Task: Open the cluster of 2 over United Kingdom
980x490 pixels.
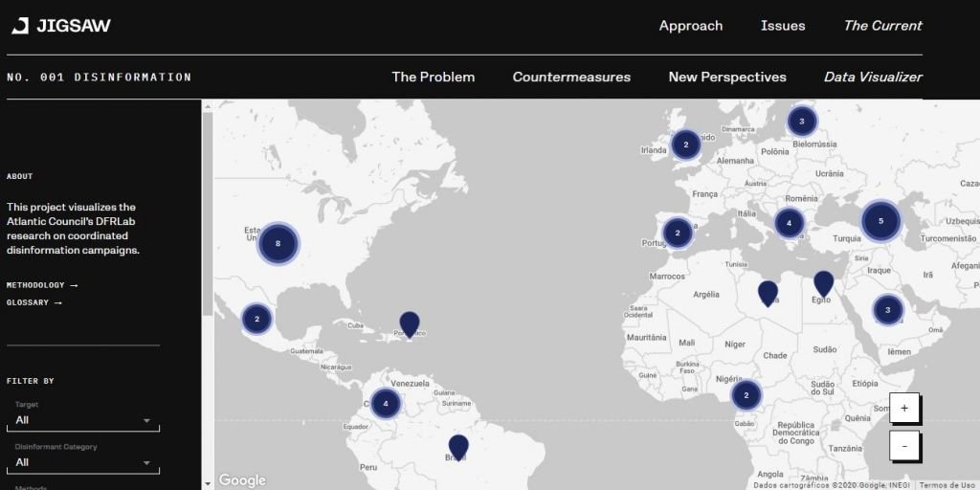Action: point(685,145)
